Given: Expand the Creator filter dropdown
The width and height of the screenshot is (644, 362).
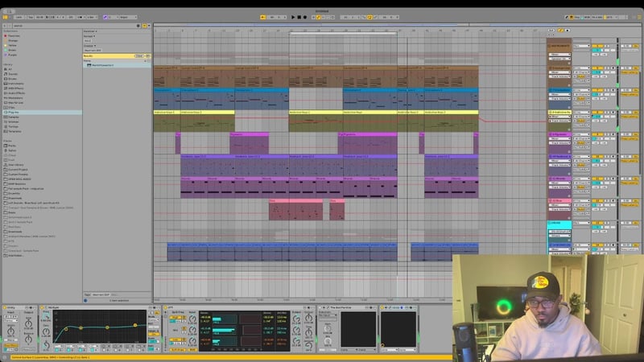Looking at the screenshot, I should point(89,46).
